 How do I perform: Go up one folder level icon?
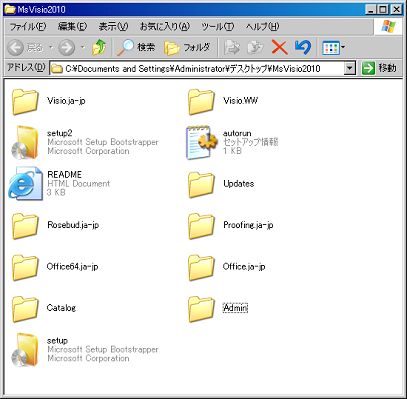tap(99, 48)
